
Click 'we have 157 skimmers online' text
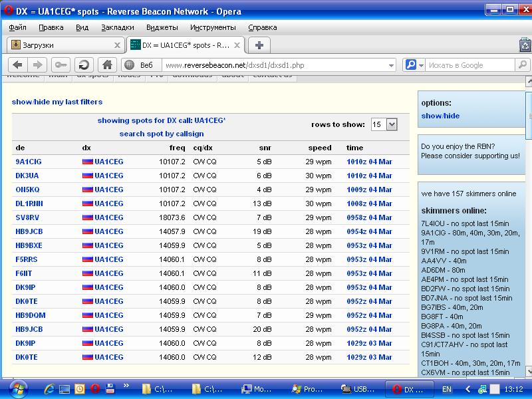pos(469,194)
